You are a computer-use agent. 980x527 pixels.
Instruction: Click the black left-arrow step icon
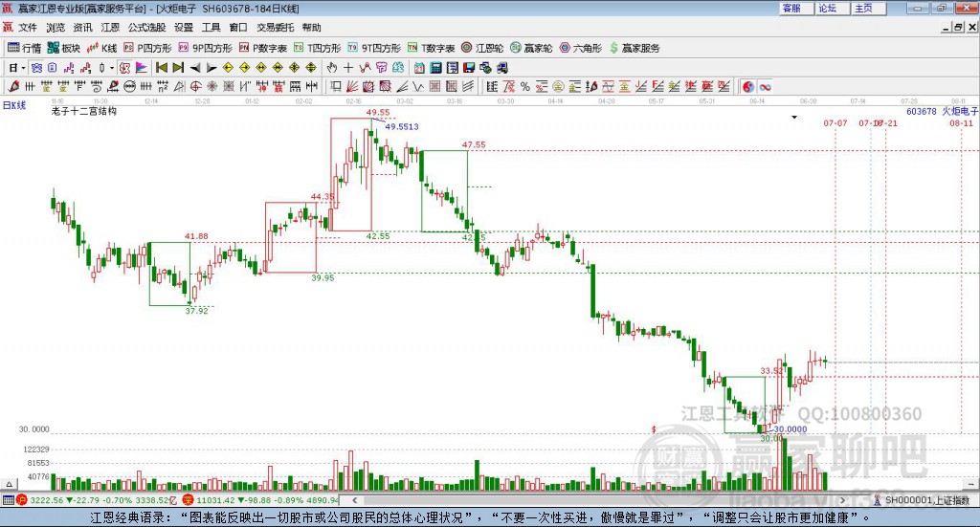click(x=195, y=68)
